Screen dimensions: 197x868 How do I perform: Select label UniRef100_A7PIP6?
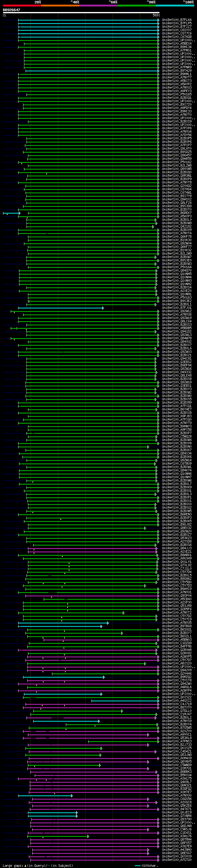point(177,128)
